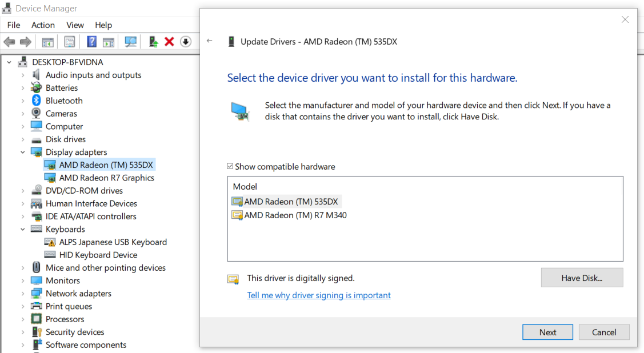Click the Disk drives category icon
This screenshot has width=644, height=353.
(x=36, y=139)
